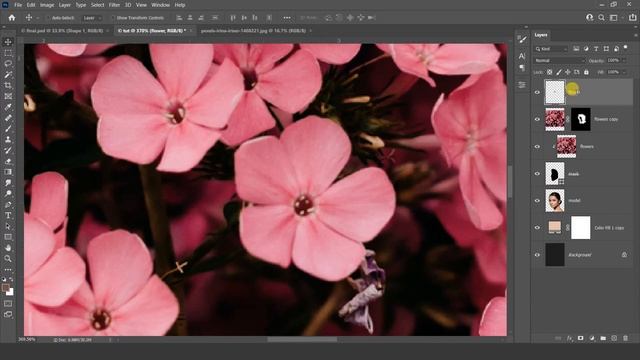The image size is (640, 360).
Task: Switch to the pexels jpg document tab
Action: click(x=253, y=31)
